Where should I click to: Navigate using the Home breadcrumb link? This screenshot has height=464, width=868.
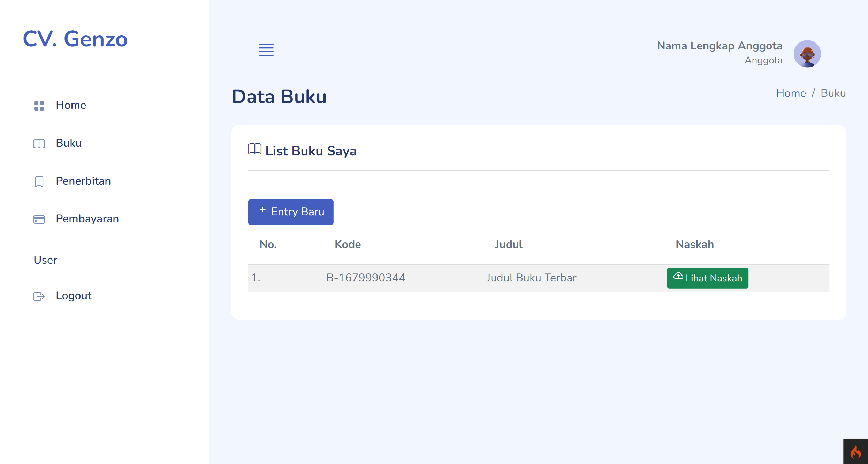click(x=791, y=93)
